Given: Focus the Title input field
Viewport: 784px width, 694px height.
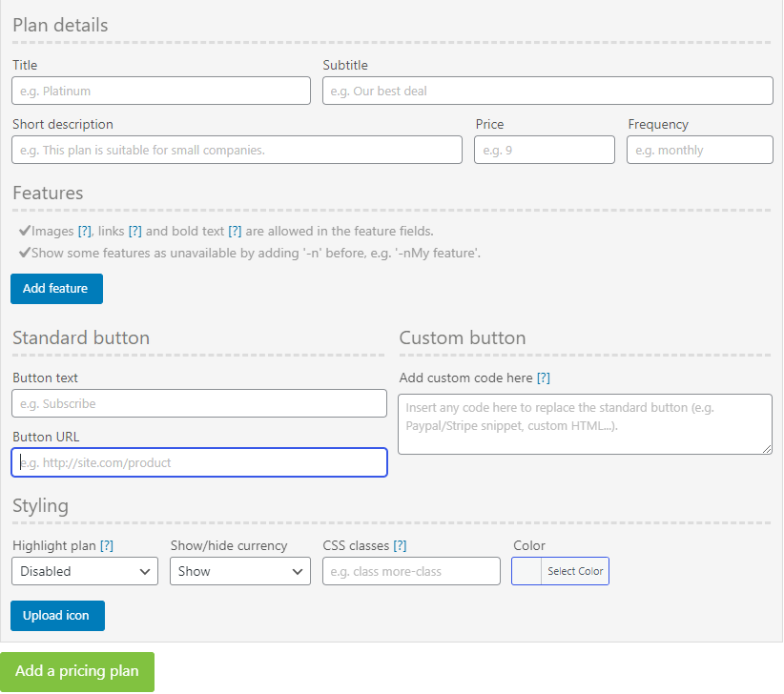Looking at the screenshot, I should (160, 91).
